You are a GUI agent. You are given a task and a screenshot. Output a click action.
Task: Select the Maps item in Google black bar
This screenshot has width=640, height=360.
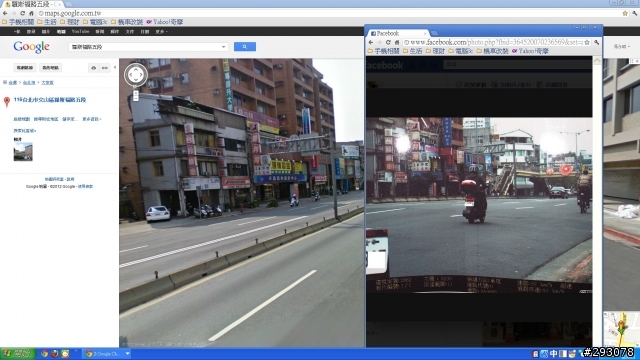click(61, 31)
